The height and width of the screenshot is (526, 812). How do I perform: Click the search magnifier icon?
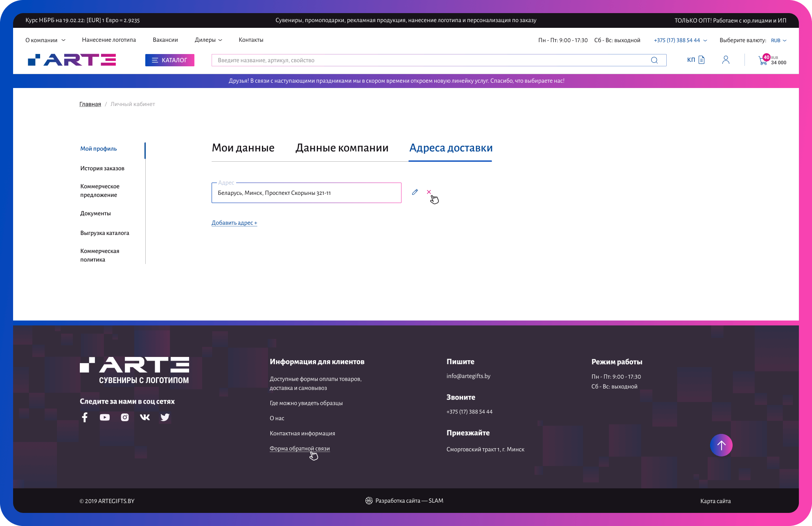click(654, 60)
